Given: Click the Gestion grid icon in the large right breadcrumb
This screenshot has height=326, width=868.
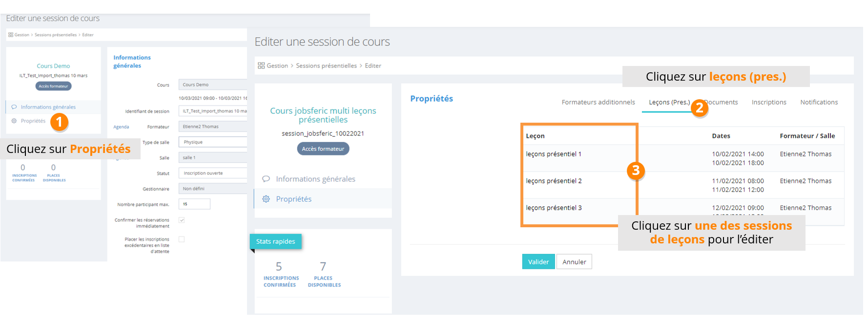Looking at the screenshot, I should (x=261, y=65).
